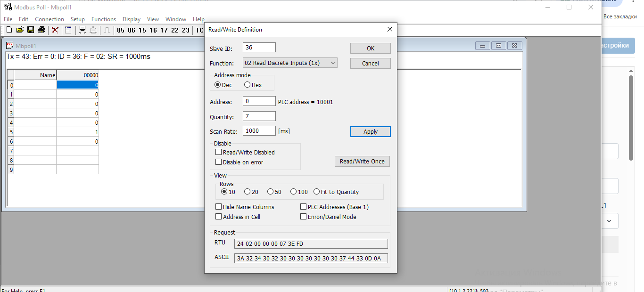This screenshot has height=292, width=644.
Task: Click function 23 toolbar button
Action: pos(186,30)
